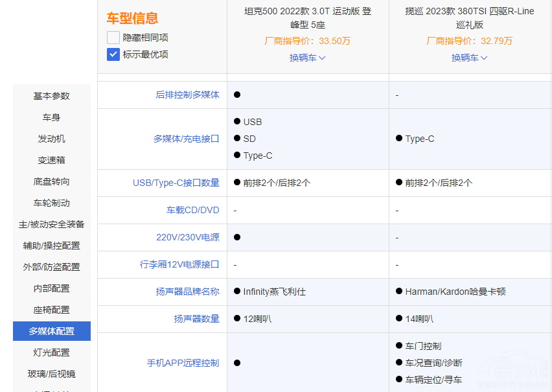The width and height of the screenshot is (552, 392).
Task: Open the 换辆车 dropdown under 揽巡
Action: [469, 58]
